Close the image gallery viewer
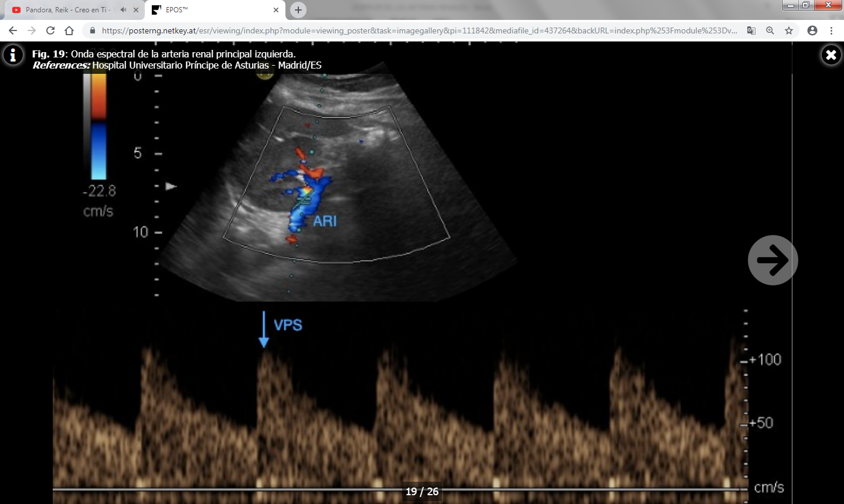The width and height of the screenshot is (844, 504). pyautogui.click(x=831, y=55)
